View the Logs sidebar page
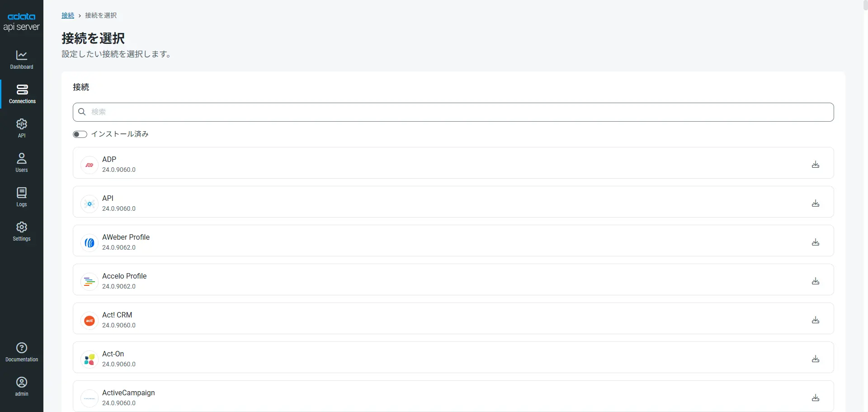Viewport: 868px width, 412px height. click(x=22, y=197)
